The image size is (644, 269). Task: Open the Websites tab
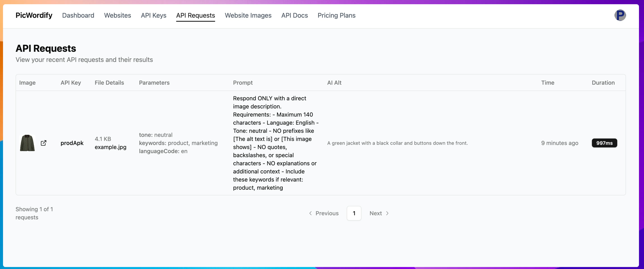[118, 15]
